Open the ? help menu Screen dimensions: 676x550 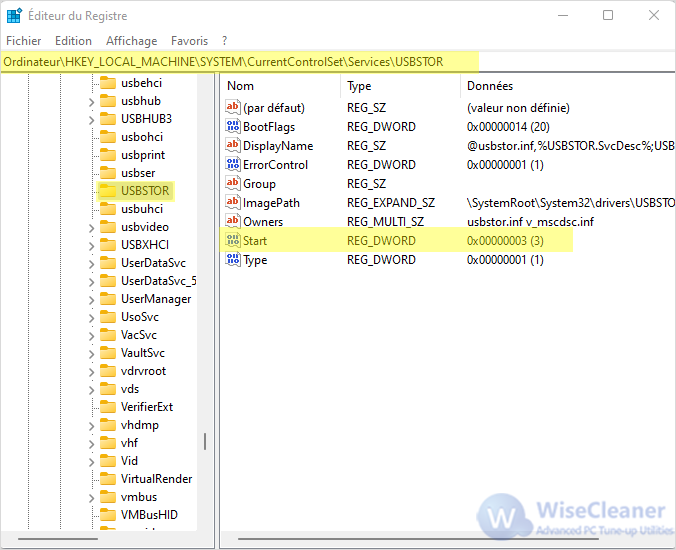[224, 41]
